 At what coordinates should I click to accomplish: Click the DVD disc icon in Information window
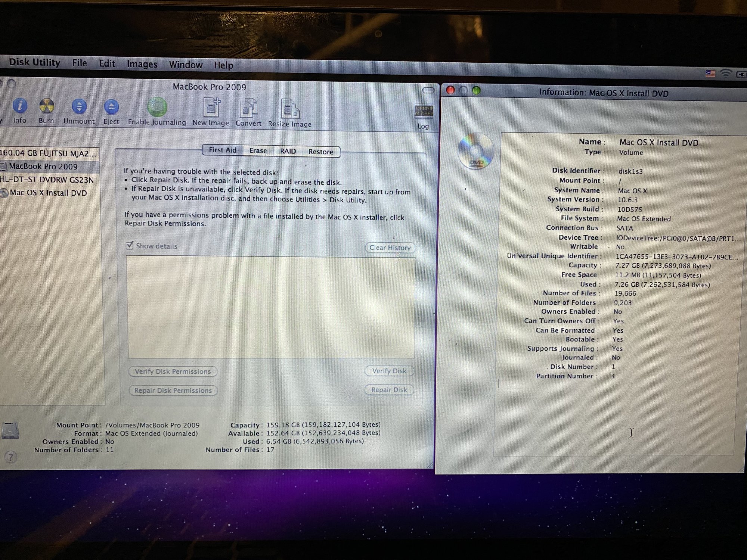[476, 151]
